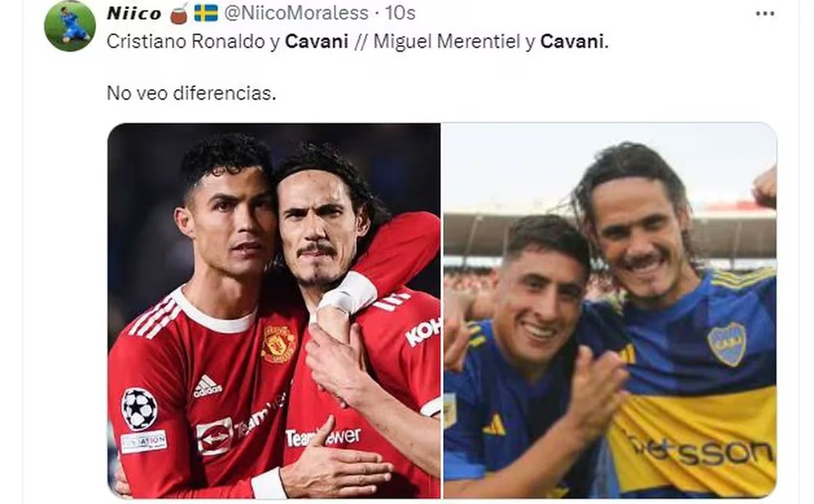Open the tweet's three-dot more options menu

[764, 14]
